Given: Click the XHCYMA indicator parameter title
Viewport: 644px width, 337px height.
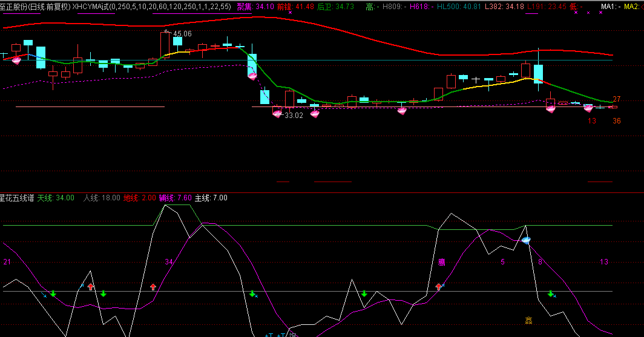Looking at the screenshot, I should [151, 7].
